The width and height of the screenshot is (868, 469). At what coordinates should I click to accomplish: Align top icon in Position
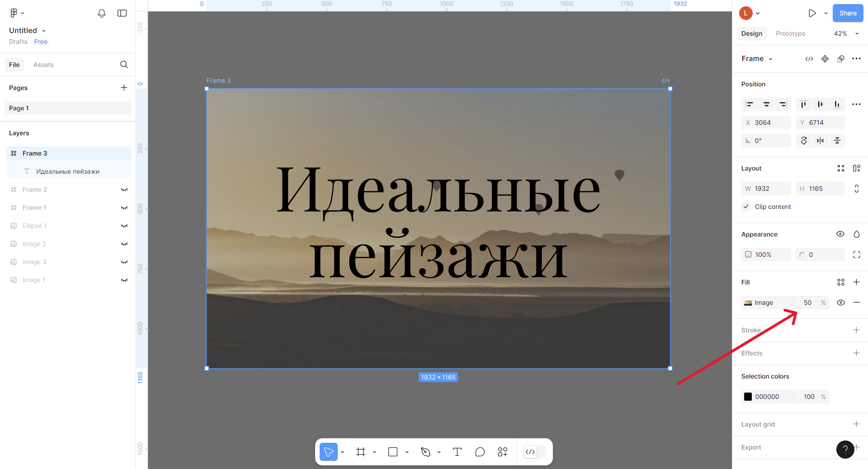coord(803,104)
